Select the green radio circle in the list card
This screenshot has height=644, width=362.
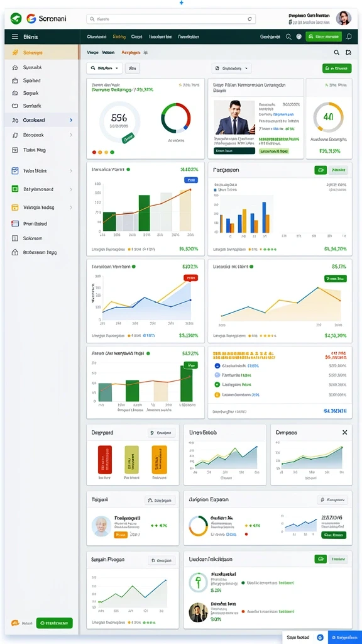pyautogui.click(x=217, y=385)
